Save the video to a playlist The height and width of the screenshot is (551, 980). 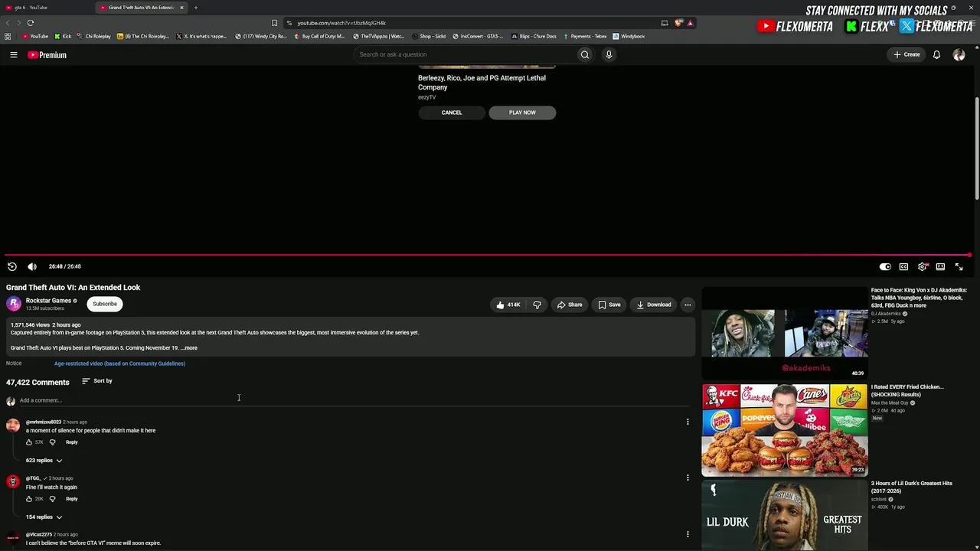tap(609, 305)
